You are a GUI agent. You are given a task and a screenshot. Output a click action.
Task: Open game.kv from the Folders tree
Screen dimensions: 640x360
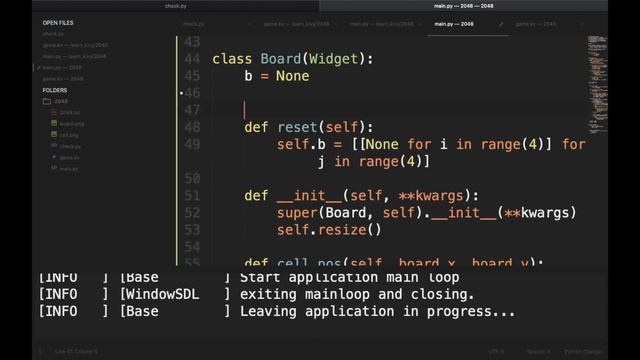(69, 158)
